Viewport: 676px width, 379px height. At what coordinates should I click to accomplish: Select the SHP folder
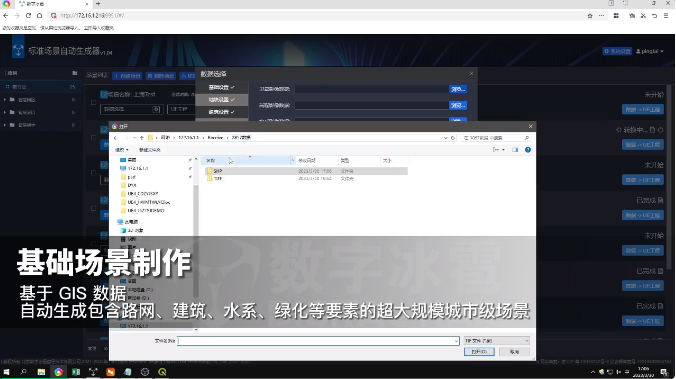(x=306, y=171)
